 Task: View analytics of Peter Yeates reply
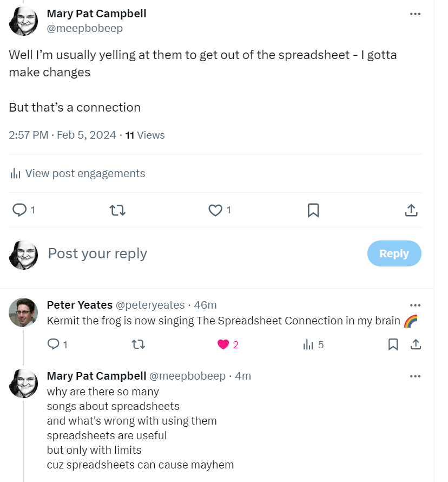click(308, 344)
